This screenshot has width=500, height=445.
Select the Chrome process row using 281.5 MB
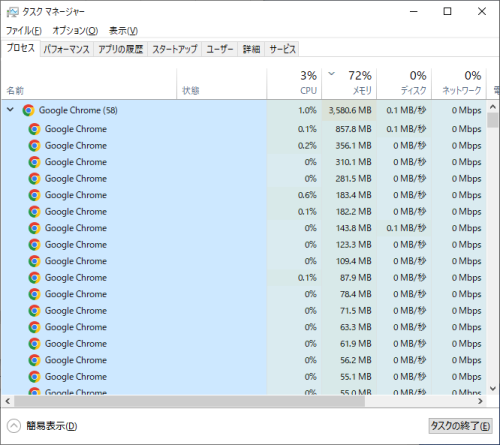[243, 179]
